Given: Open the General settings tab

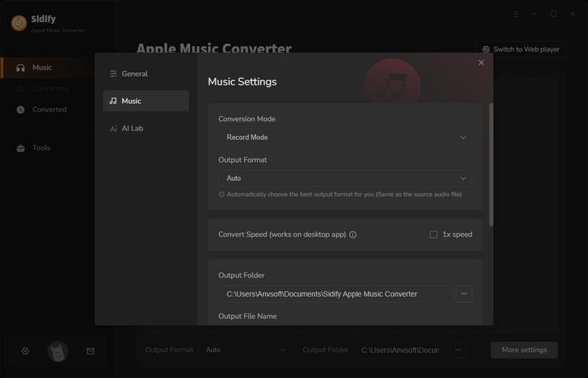Looking at the screenshot, I should coord(146,74).
